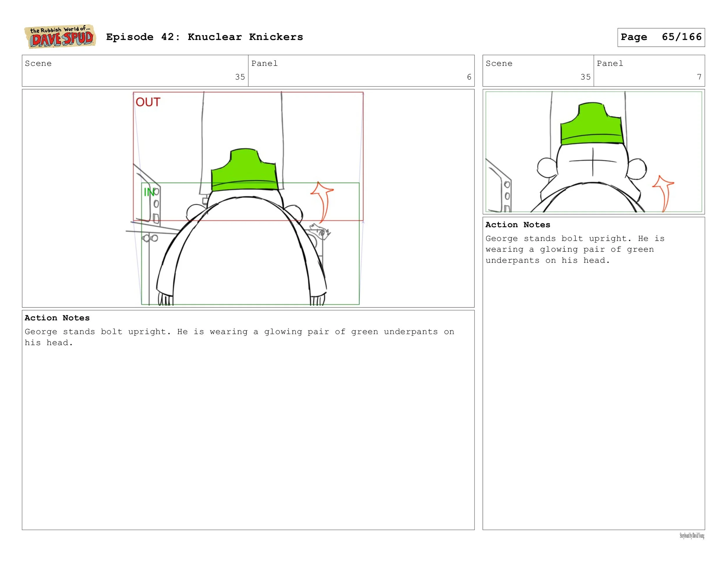Open the Panel 6 storyboard drawing
728x563 pixels.
point(248,198)
